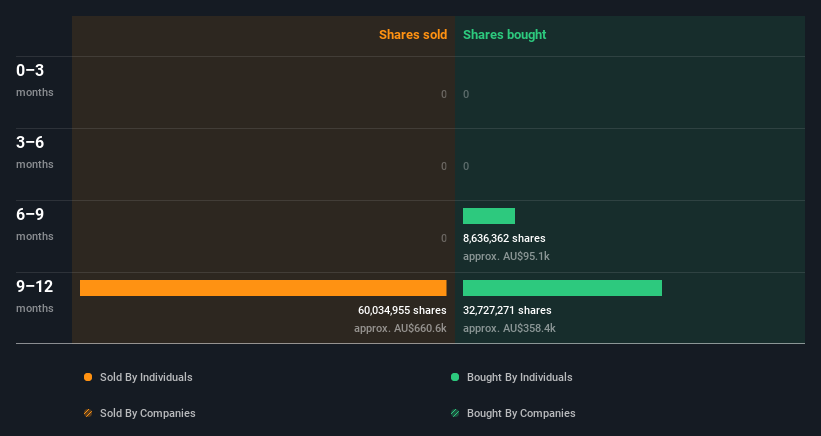This screenshot has width=821, height=436.
Task: Click approx. AU$358.4k amount
Action: [509, 328]
